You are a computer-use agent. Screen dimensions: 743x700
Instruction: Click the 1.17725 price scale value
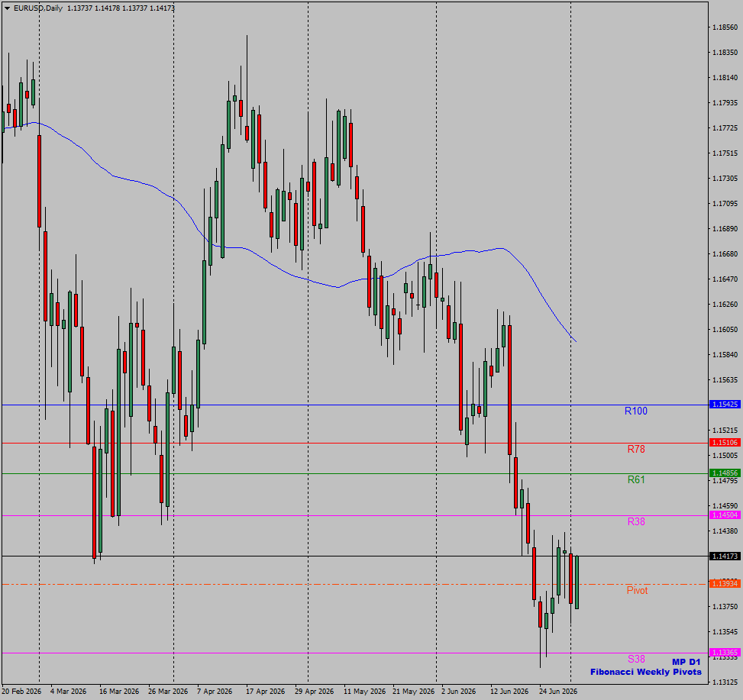[x=725, y=128]
